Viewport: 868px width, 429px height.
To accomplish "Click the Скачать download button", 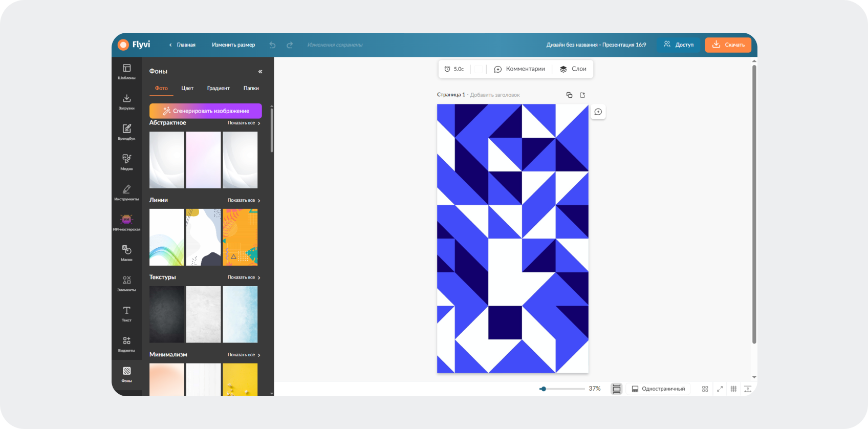I will [x=728, y=45].
